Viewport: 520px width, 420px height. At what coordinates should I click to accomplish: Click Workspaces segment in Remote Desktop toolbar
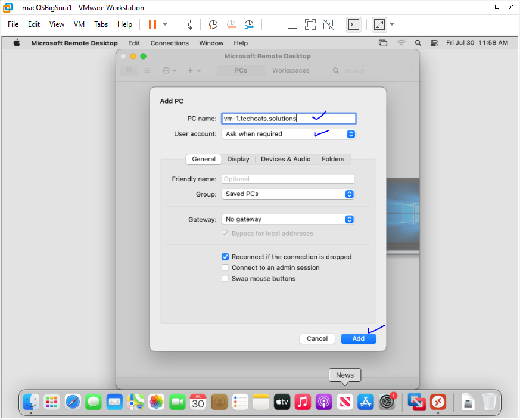[x=291, y=70]
